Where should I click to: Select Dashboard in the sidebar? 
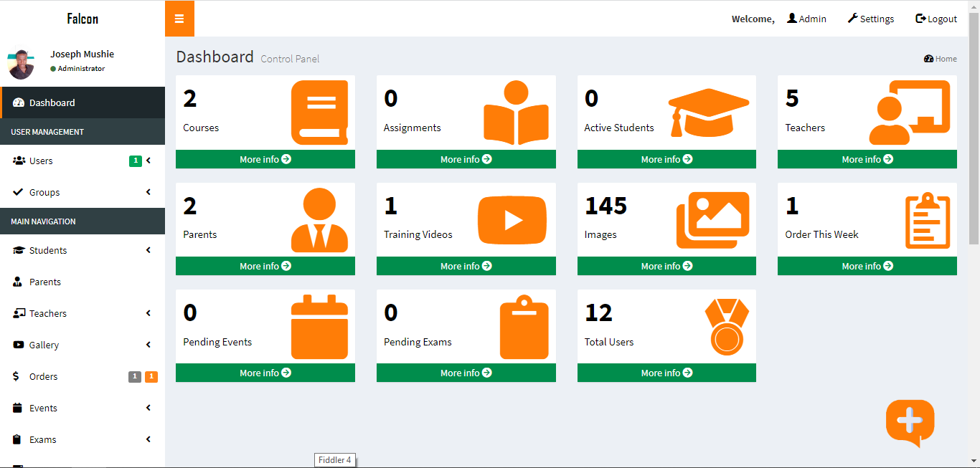coord(52,103)
